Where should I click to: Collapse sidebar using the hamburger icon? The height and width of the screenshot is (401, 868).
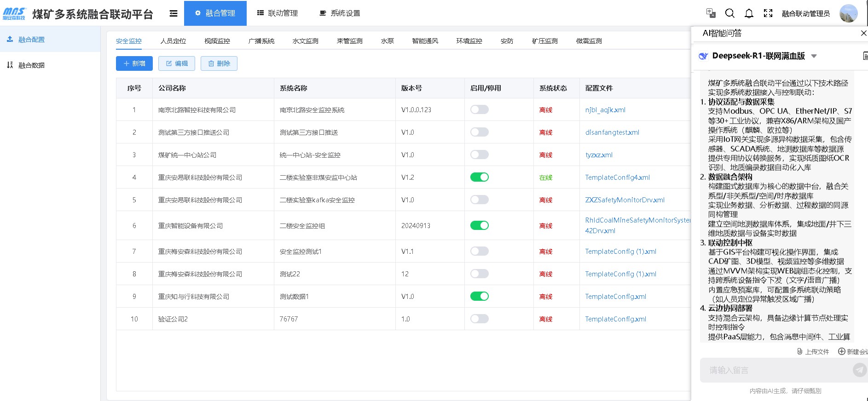[x=174, y=13]
